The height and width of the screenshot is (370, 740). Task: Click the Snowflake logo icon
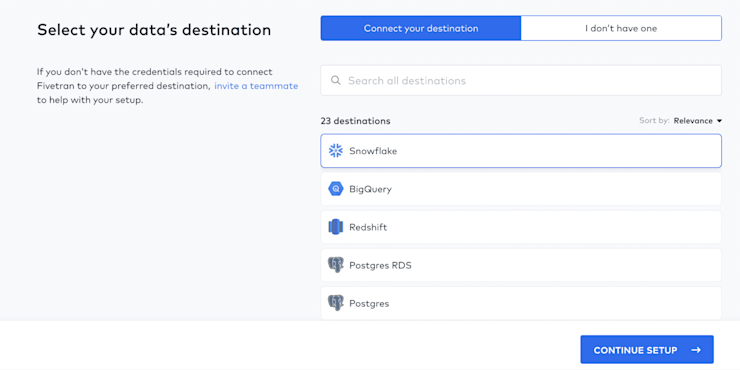pyautogui.click(x=336, y=151)
